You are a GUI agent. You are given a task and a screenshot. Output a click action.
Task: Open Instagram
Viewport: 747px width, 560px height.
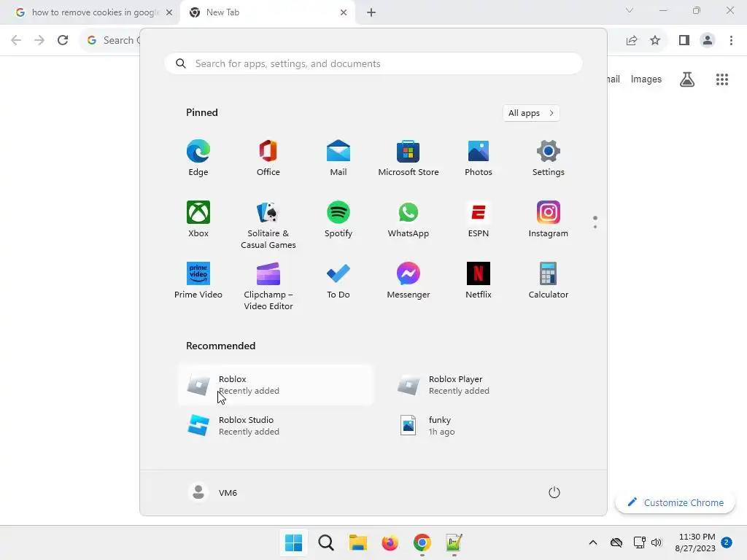[549, 219]
